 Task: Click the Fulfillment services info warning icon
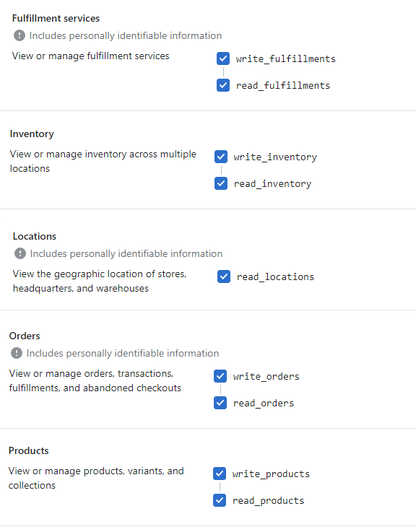19,35
